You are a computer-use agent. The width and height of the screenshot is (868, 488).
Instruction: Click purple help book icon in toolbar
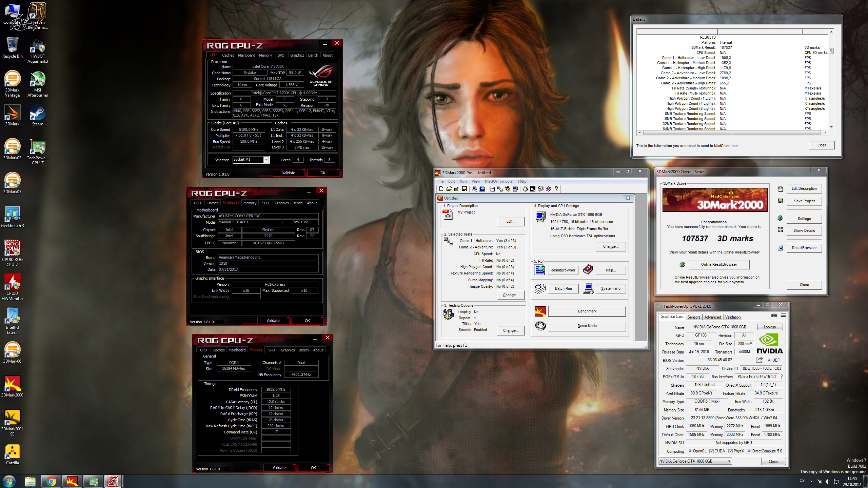pos(548,189)
